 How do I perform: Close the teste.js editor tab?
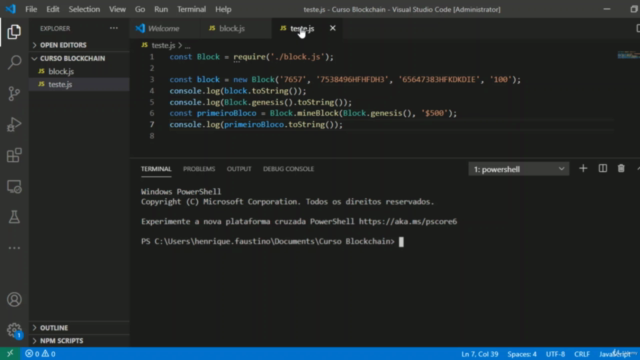coord(333,28)
